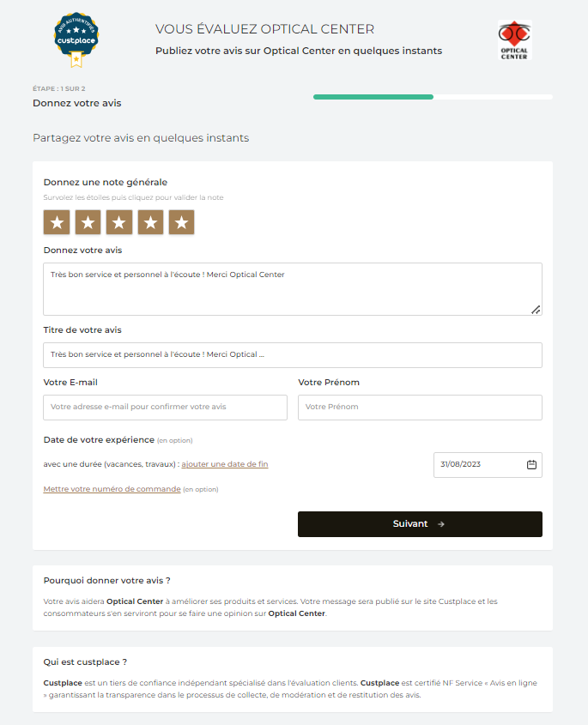Click the second rating star
588x725 pixels.
point(88,222)
